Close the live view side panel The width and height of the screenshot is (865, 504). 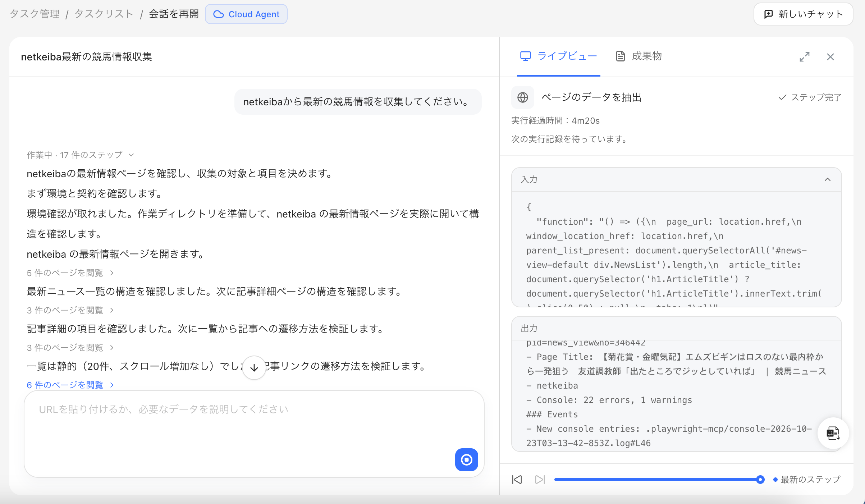pos(830,57)
